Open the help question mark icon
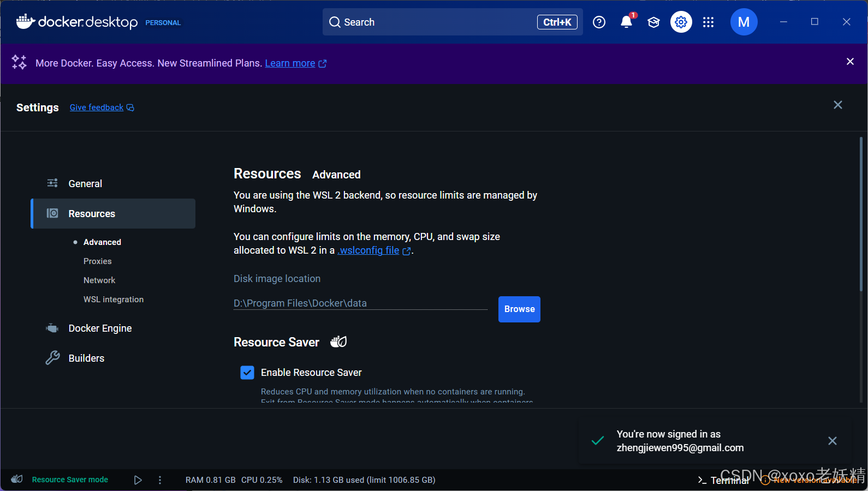Screen dimensions: 868x491 tap(599, 22)
